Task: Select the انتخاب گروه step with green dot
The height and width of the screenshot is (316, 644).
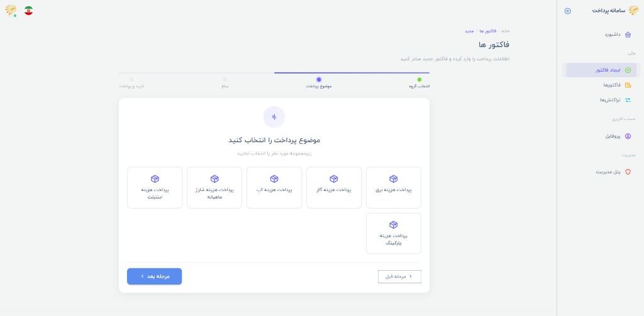Action: pyautogui.click(x=419, y=83)
